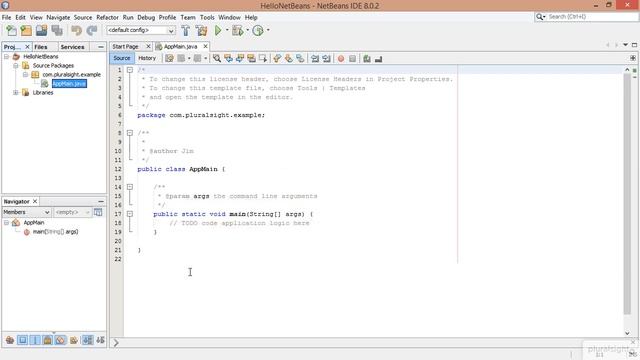Minimize the Navigator panel
This screenshot has height=360, width=640.
101,202
